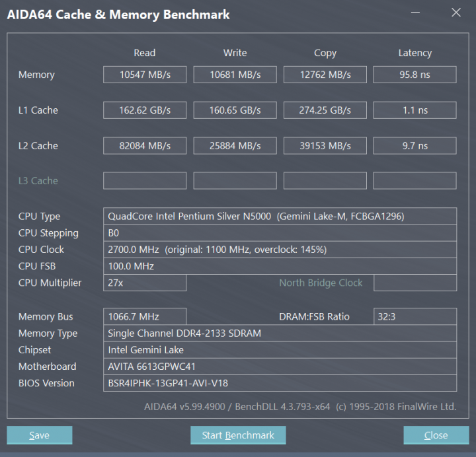Click the Save button

coord(40,435)
